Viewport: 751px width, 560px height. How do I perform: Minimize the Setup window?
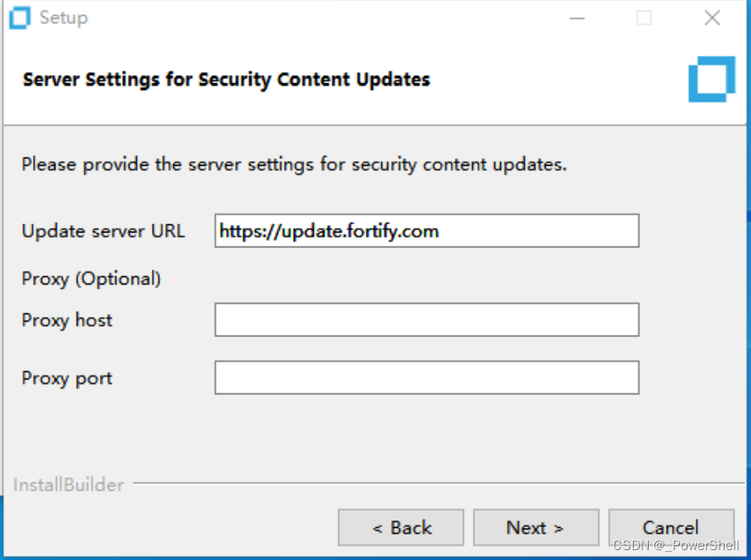(578, 18)
